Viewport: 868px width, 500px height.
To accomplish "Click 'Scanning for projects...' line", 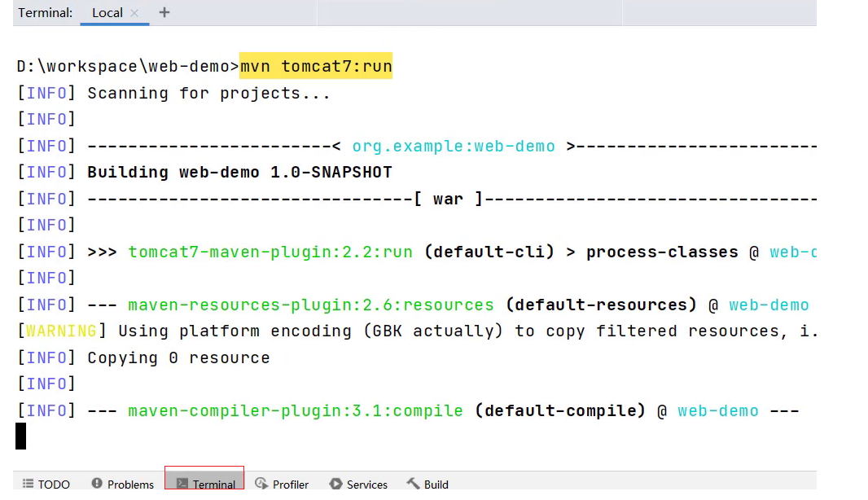I will [x=208, y=93].
